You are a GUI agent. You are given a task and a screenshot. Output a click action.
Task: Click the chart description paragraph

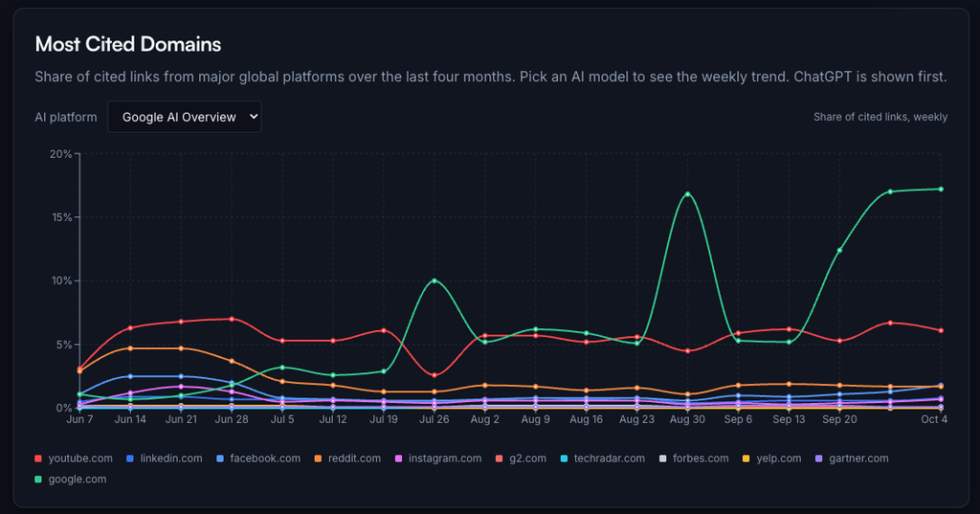pyautogui.click(x=491, y=77)
